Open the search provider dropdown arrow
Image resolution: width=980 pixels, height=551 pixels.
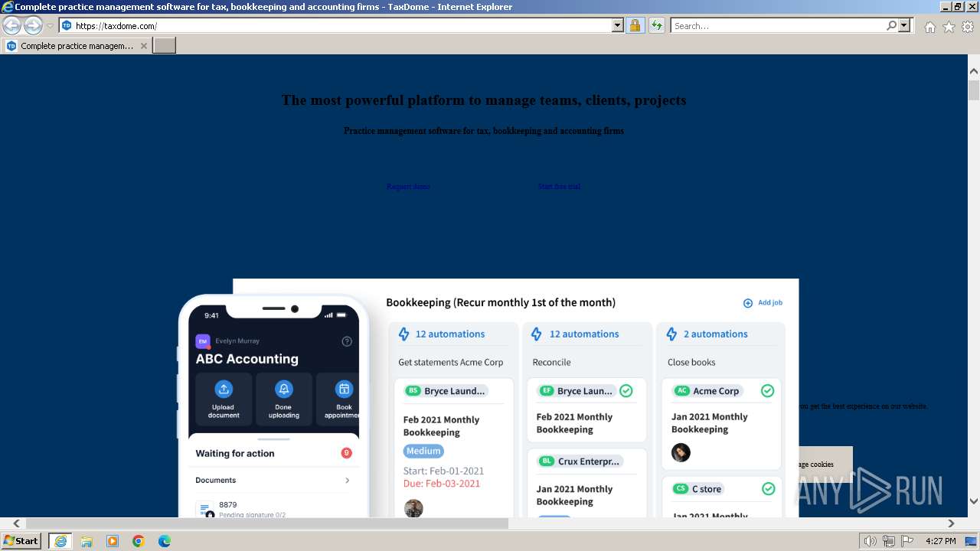pyautogui.click(x=904, y=25)
